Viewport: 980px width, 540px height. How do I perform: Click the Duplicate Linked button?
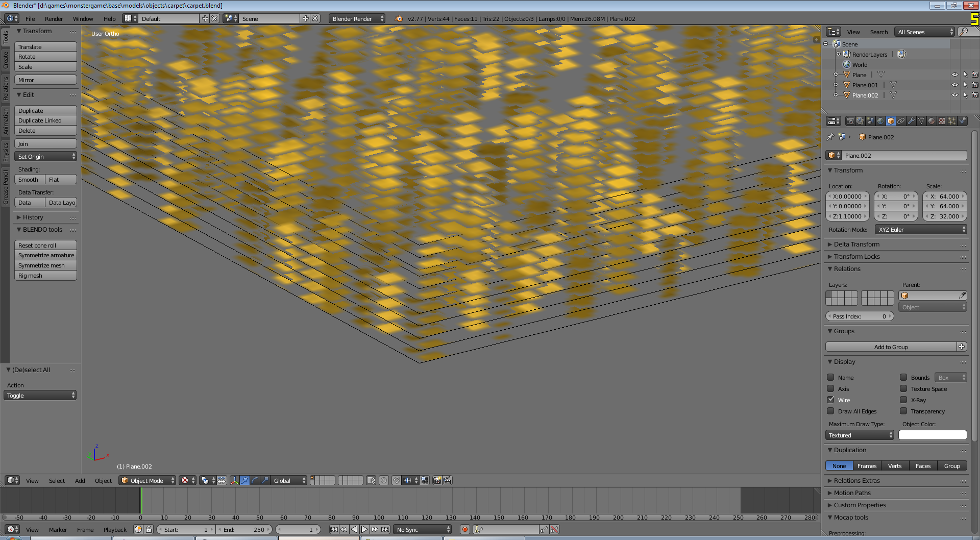(x=45, y=120)
